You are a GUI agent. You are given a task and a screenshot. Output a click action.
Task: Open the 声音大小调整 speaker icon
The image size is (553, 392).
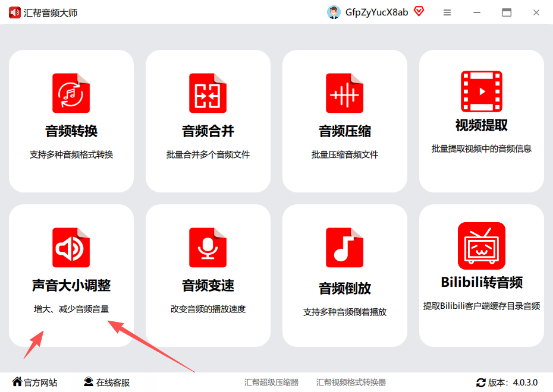(71, 247)
